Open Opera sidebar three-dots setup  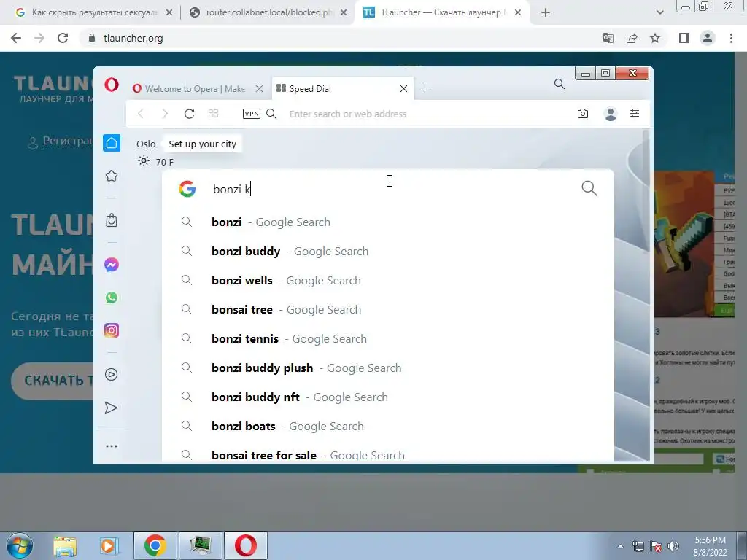(x=112, y=446)
